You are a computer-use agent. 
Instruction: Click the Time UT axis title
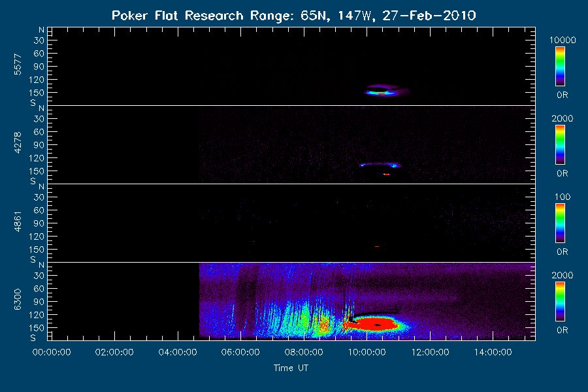(291, 368)
